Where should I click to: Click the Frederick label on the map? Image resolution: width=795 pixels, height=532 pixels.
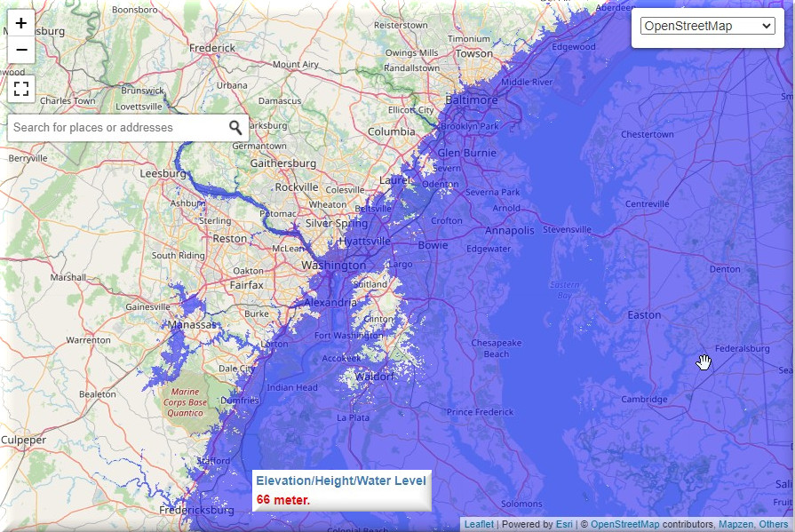[211, 48]
